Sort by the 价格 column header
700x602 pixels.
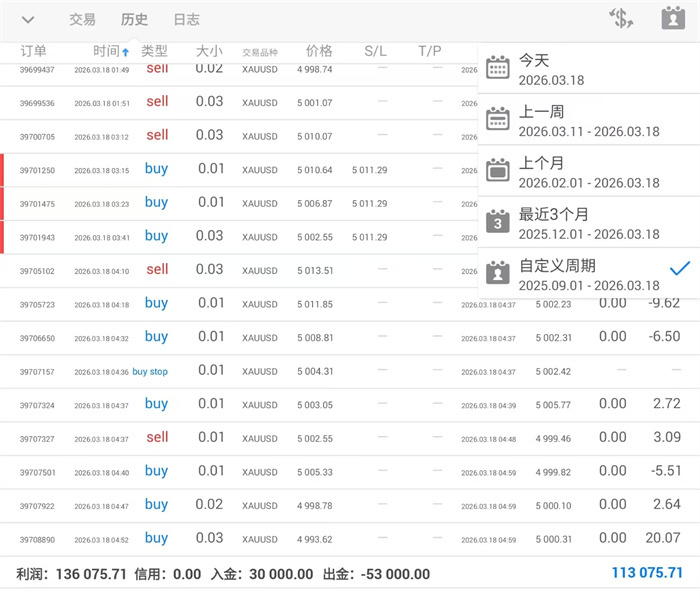319,51
